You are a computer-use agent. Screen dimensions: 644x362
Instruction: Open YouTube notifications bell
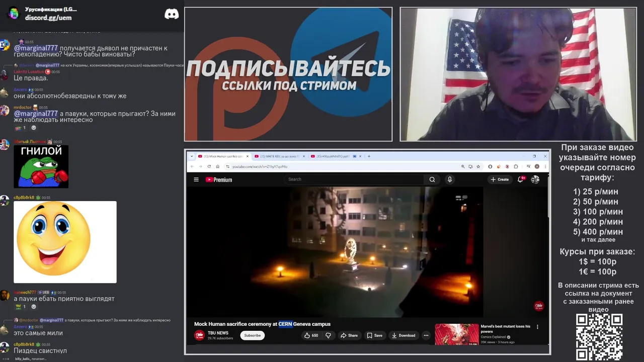coord(520,179)
